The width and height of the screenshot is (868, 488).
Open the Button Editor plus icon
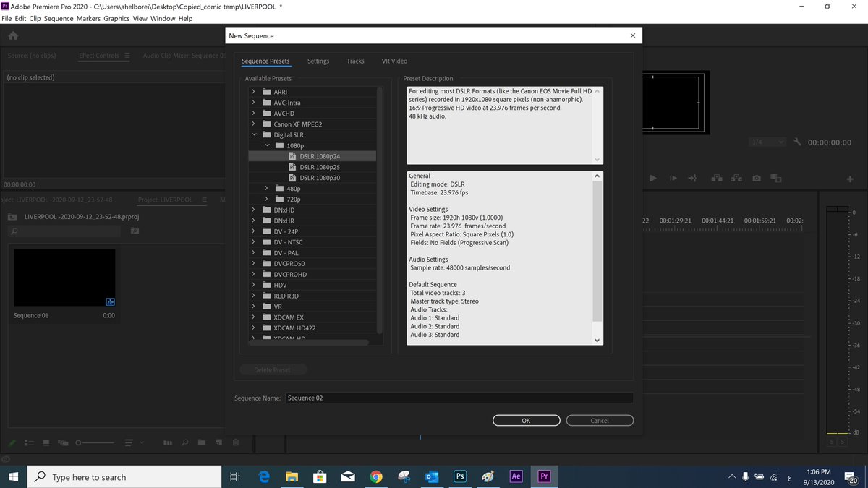click(x=850, y=179)
